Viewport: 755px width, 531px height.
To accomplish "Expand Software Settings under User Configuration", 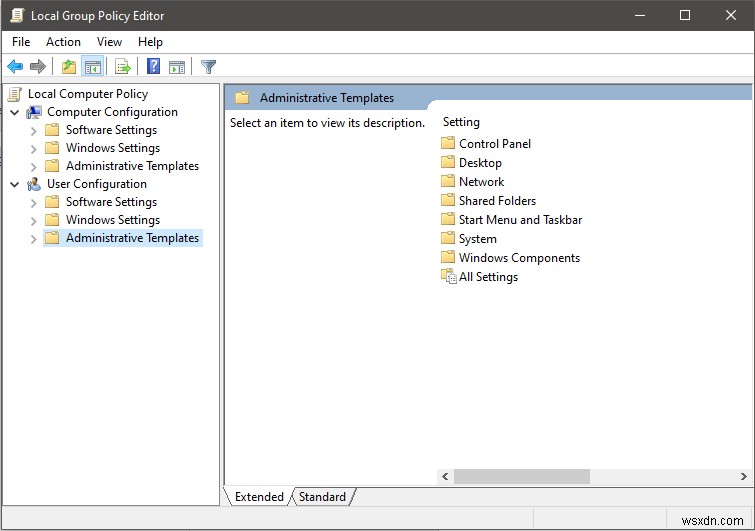I will 33,203.
